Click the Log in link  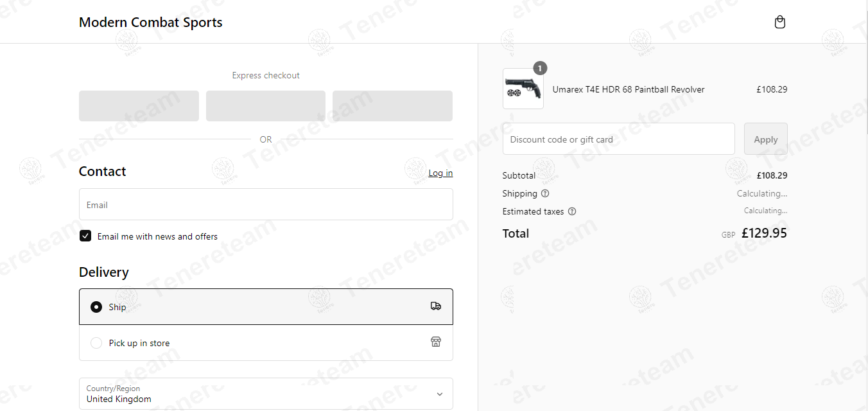pos(440,173)
